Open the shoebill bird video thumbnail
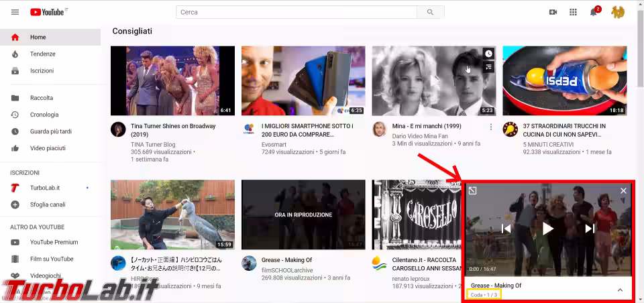The width and height of the screenshot is (644, 303). (x=172, y=215)
